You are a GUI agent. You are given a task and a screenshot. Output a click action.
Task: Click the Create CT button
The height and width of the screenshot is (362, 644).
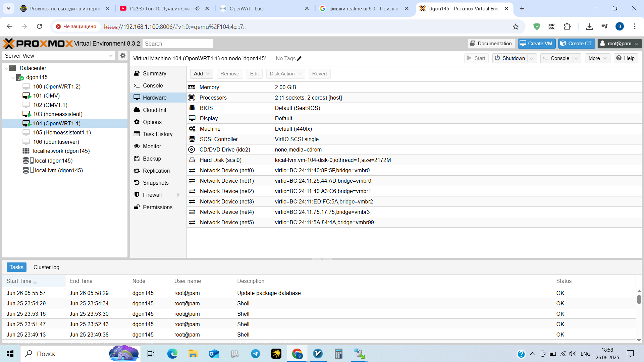click(x=577, y=44)
